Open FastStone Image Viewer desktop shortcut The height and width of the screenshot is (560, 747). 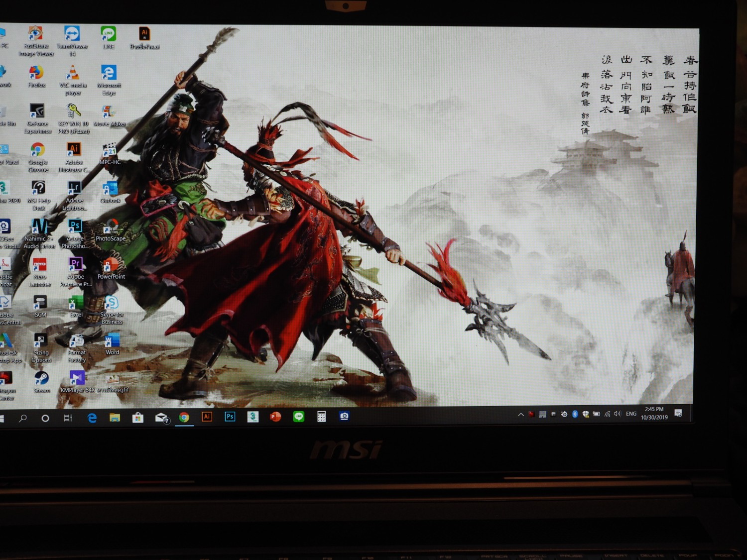coord(36,41)
